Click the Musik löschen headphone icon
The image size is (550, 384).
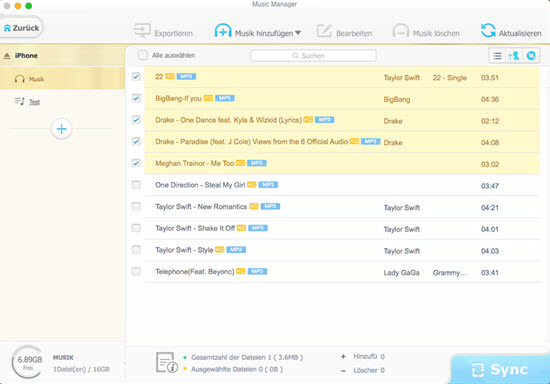pyautogui.click(x=401, y=31)
